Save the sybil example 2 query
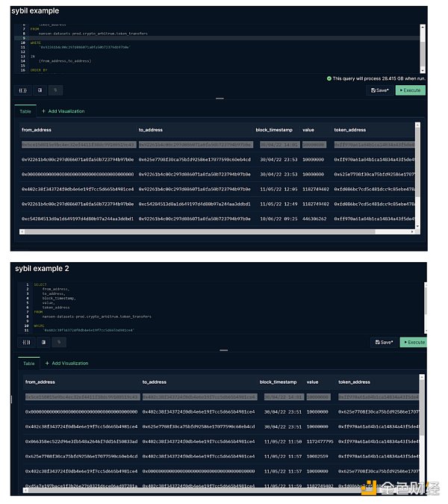 384,342
